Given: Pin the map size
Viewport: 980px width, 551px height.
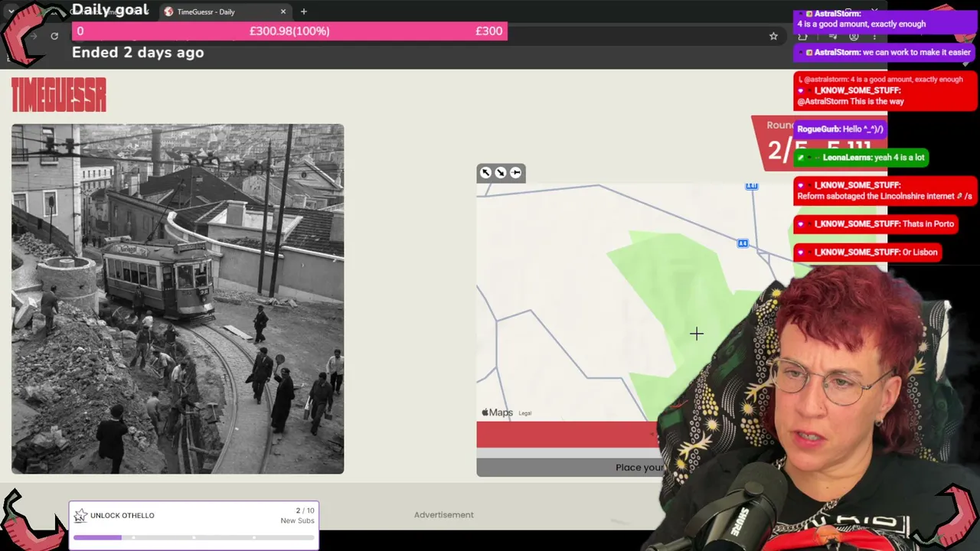Looking at the screenshot, I should click(516, 173).
